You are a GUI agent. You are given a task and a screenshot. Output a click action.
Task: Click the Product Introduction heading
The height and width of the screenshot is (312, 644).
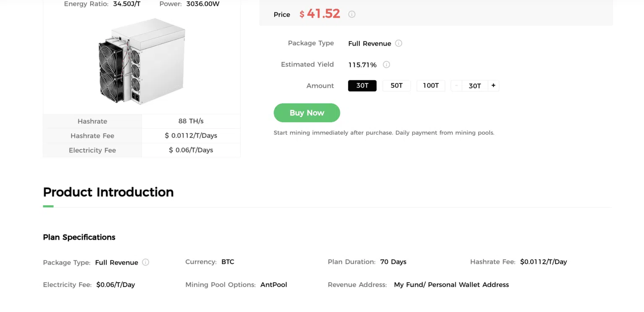coord(108,192)
